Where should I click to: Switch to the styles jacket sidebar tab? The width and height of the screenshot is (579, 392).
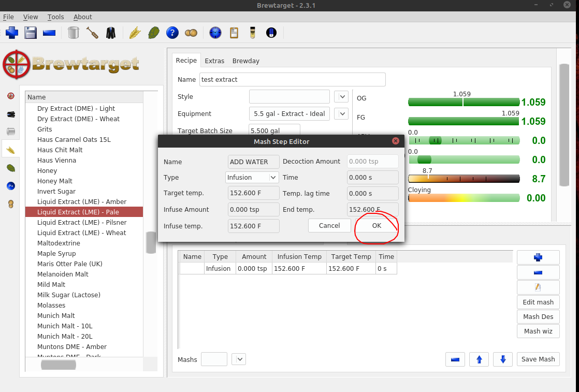coord(11,114)
